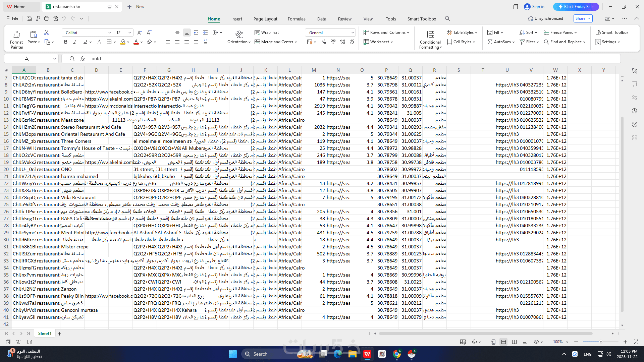This screenshot has height=362, width=644.
Task: Open Conditional Formatting
Action: (430, 40)
